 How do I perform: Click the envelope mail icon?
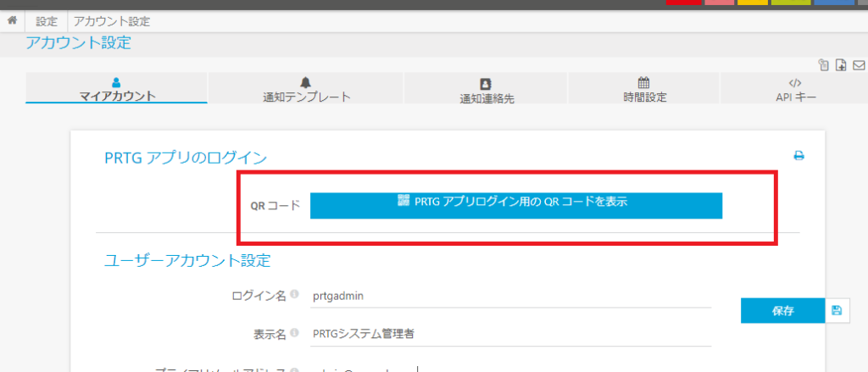[x=859, y=65]
